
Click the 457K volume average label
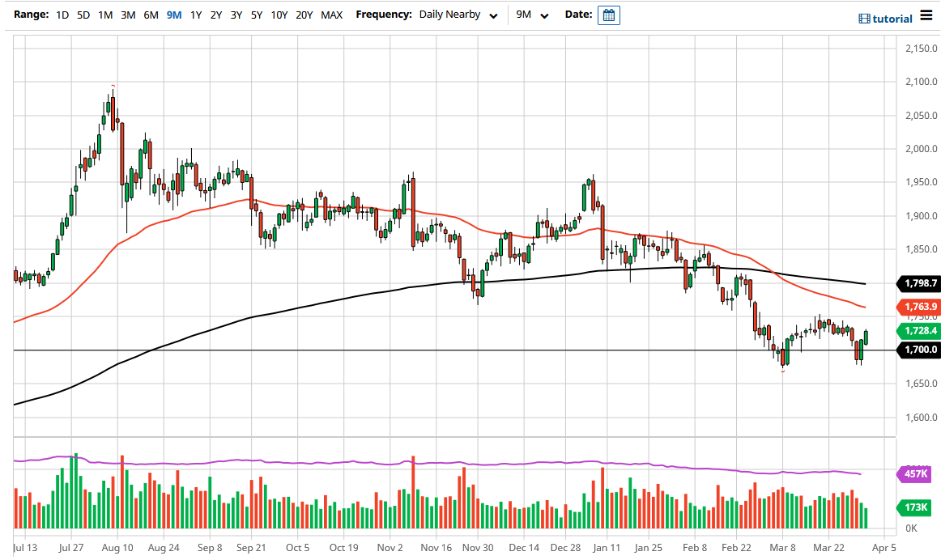[x=914, y=474]
